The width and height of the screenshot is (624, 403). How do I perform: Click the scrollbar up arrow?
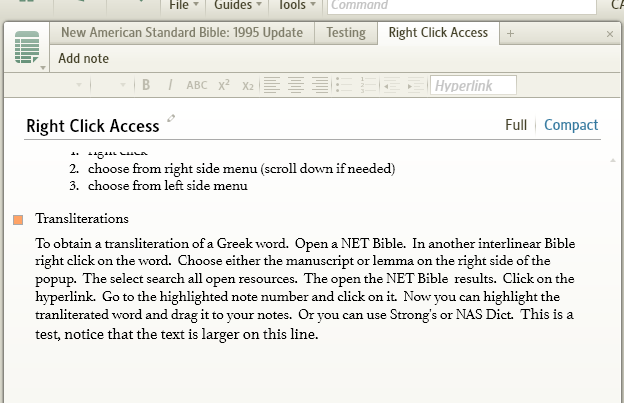tap(612, 160)
